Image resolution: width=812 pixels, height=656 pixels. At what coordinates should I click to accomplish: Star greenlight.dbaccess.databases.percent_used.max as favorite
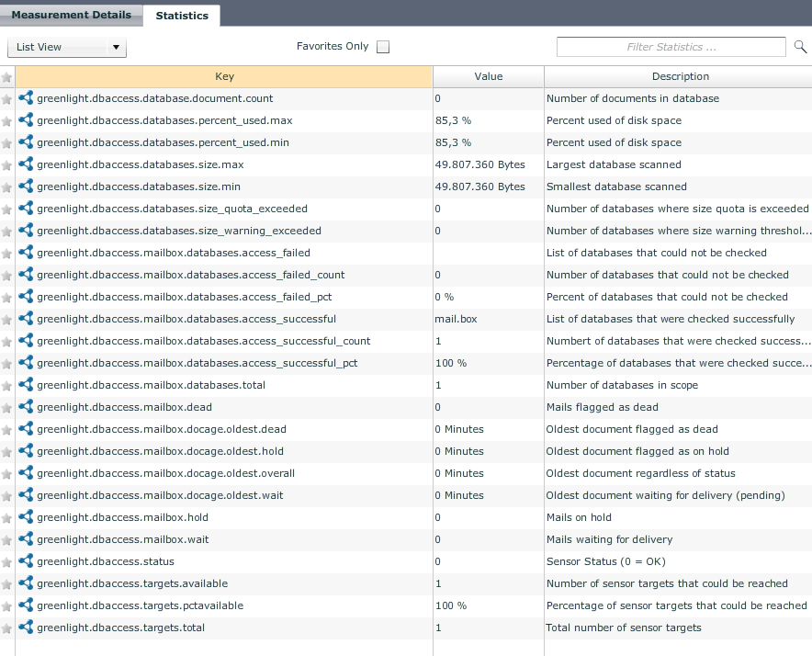pos(7,120)
